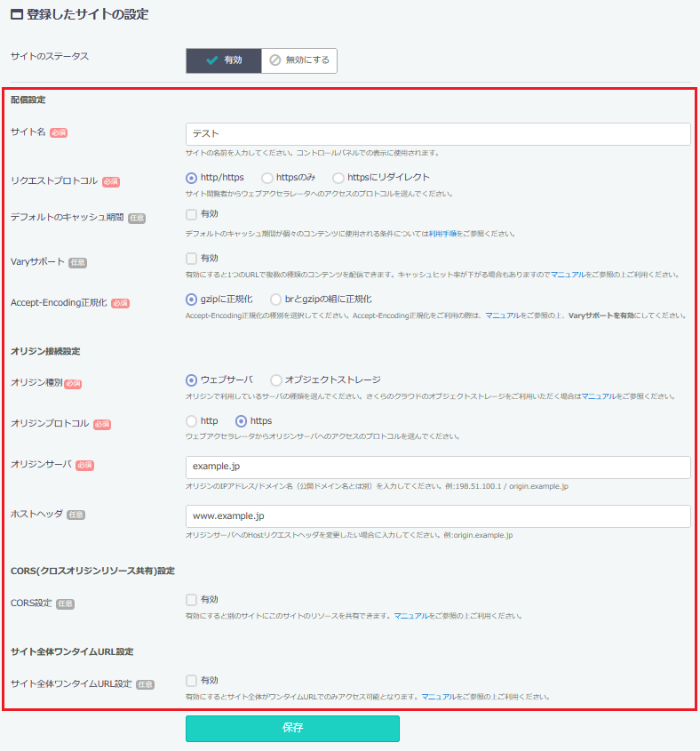The height and width of the screenshot is (751, 700).
Task: Enable the CORS設定 checkbox
Action: (192, 600)
